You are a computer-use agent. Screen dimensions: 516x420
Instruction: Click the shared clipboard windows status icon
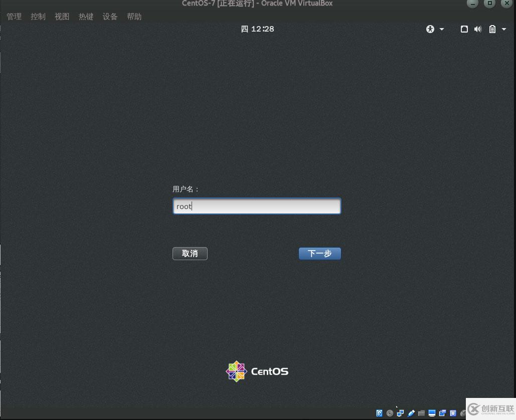442,413
